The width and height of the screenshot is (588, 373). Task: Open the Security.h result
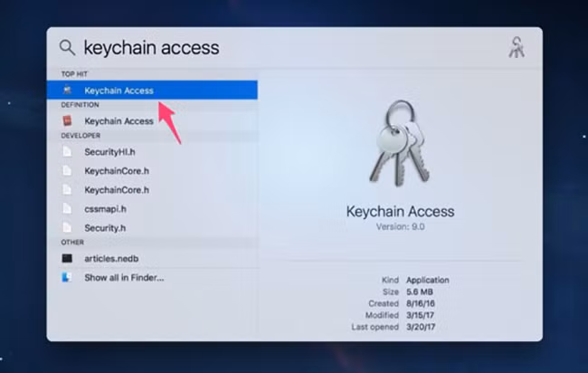click(x=152, y=228)
